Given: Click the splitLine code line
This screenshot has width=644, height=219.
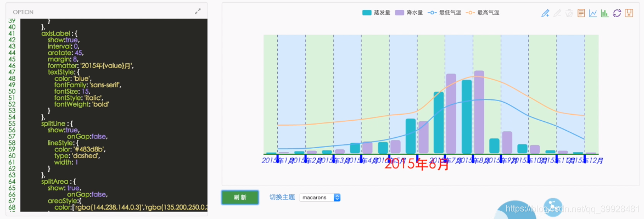Looking at the screenshot, I should [58, 123].
